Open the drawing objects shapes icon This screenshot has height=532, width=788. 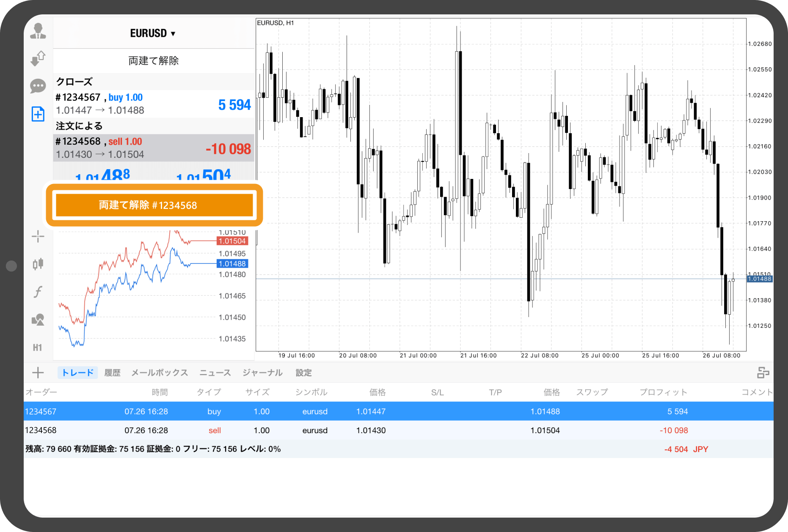point(38,320)
